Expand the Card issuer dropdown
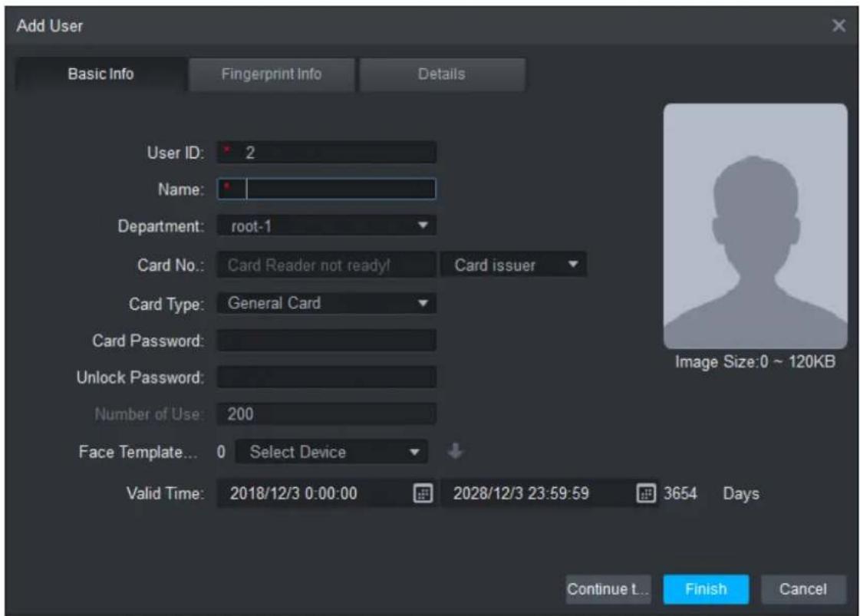This screenshot has height=616, width=860. tap(513, 265)
